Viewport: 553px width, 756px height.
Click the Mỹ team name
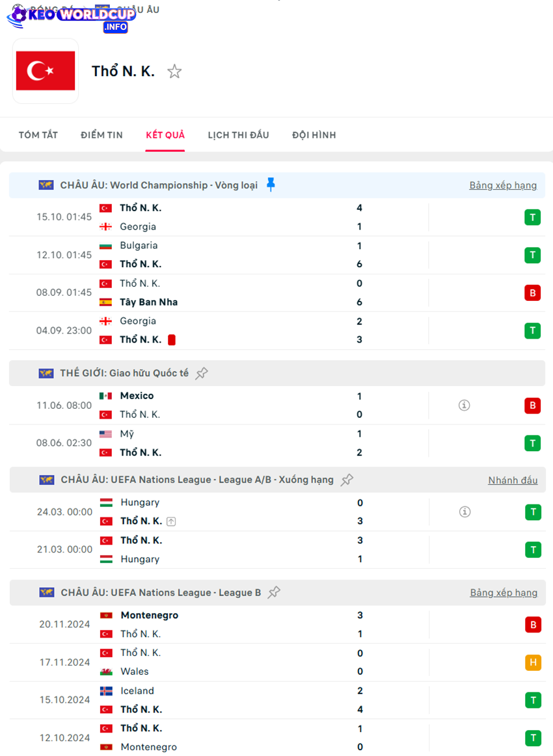click(127, 434)
